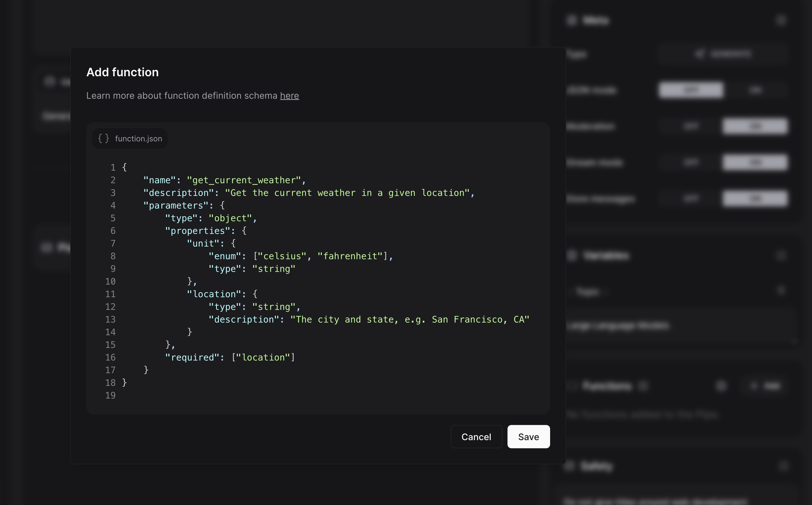Screen dimensions: 812x505
Task: Save the new function definition
Action: [528, 437]
